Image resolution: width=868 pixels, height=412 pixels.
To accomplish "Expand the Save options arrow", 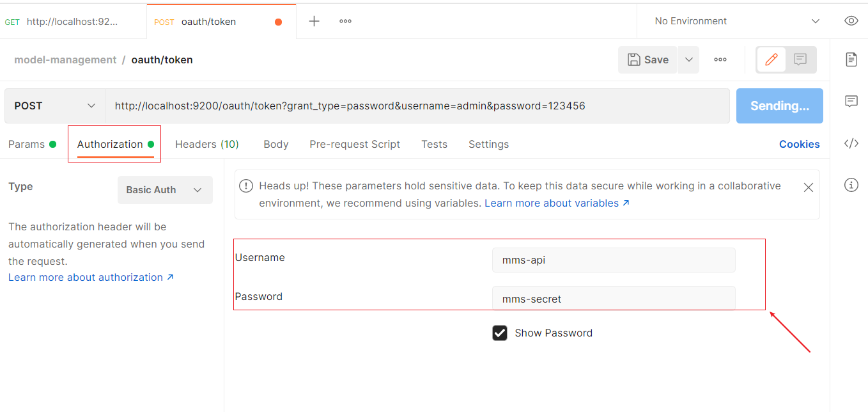I will click(x=688, y=59).
